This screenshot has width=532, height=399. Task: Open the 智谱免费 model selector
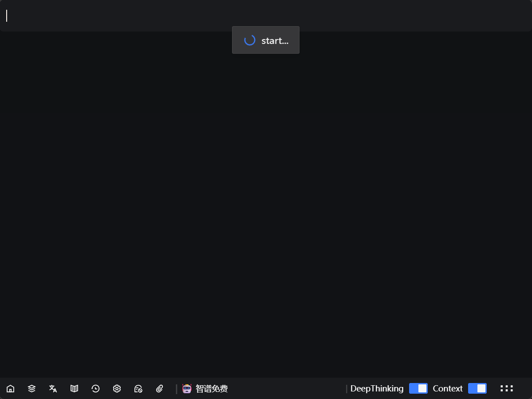coord(212,389)
